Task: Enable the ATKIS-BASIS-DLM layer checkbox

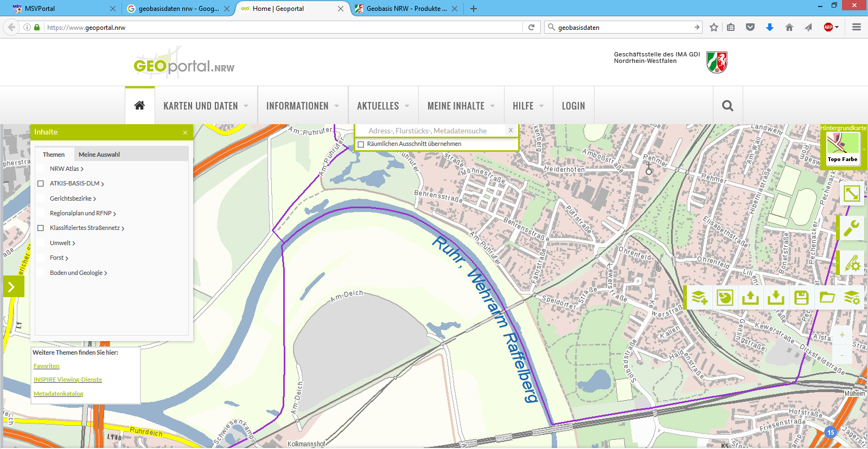Action: point(41,184)
